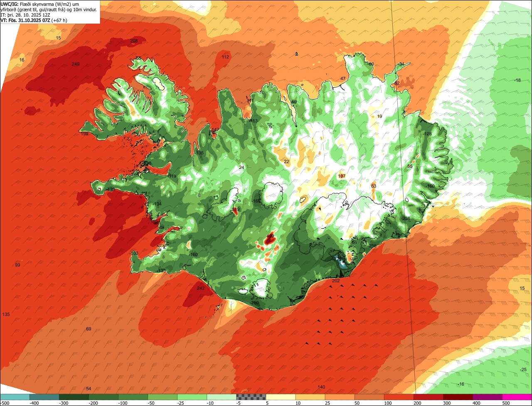Image resolution: width=532 pixels, height=406 pixels.
Task: Click the map value 60 in the northeast
Action: click(372, 64)
